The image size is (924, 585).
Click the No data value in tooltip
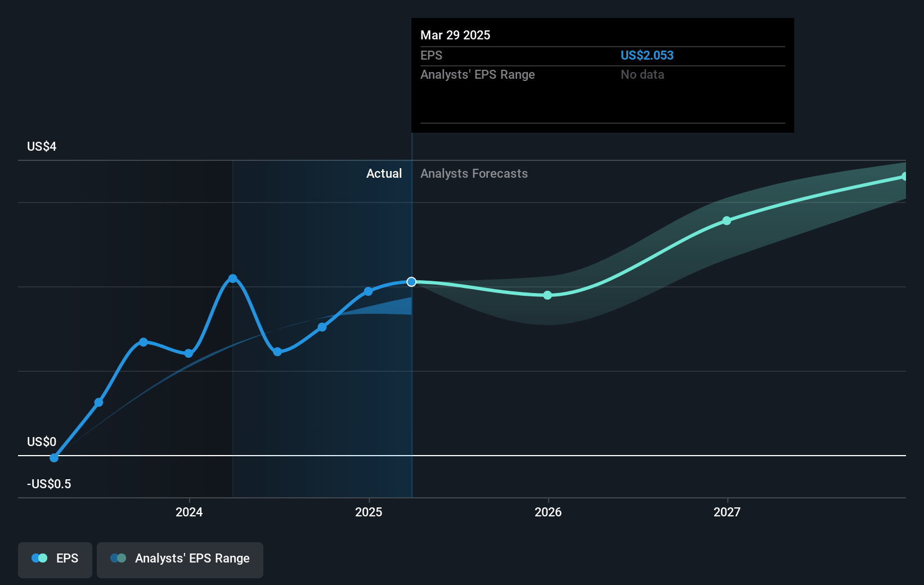click(642, 74)
